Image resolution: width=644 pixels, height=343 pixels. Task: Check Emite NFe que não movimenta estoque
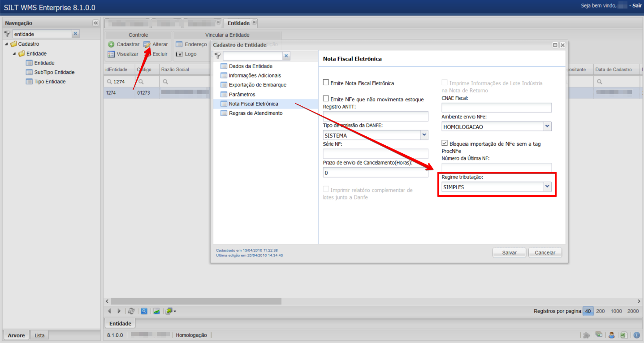326,99
